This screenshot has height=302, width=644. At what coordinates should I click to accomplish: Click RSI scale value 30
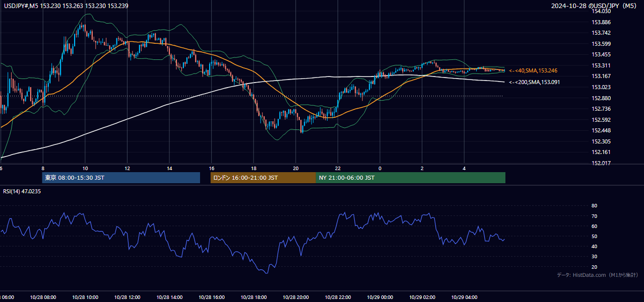(595, 256)
